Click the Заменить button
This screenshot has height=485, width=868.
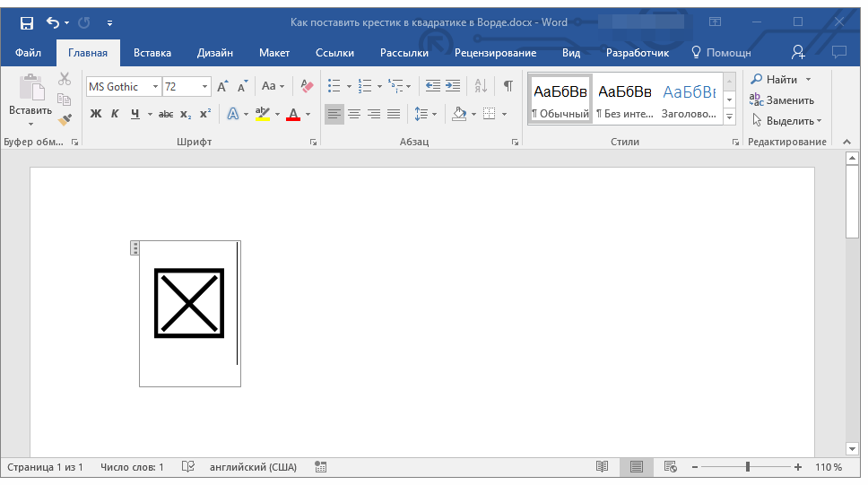(783, 100)
